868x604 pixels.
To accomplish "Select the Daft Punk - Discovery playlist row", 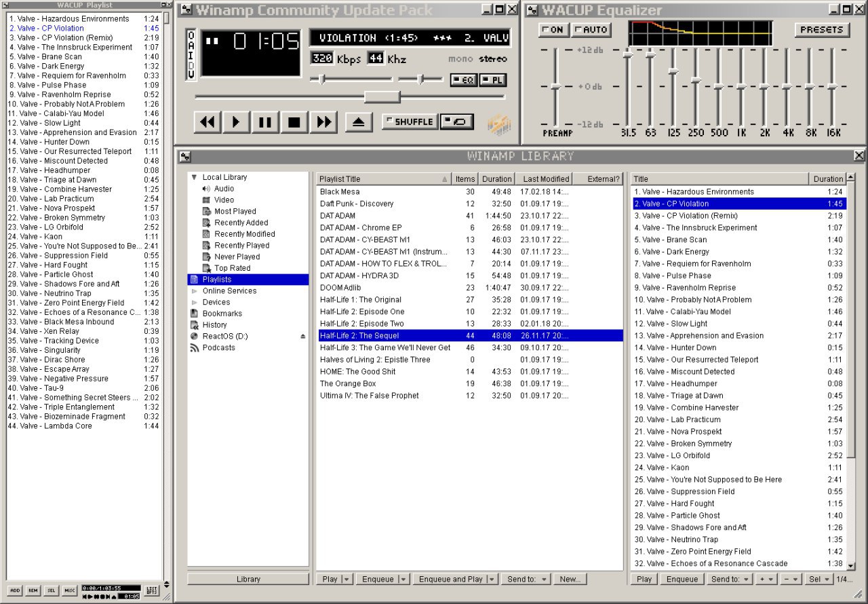I will [x=469, y=204].
